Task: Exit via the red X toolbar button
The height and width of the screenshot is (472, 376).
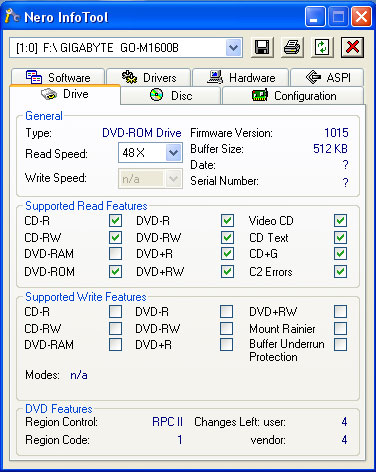Action: click(352, 47)
